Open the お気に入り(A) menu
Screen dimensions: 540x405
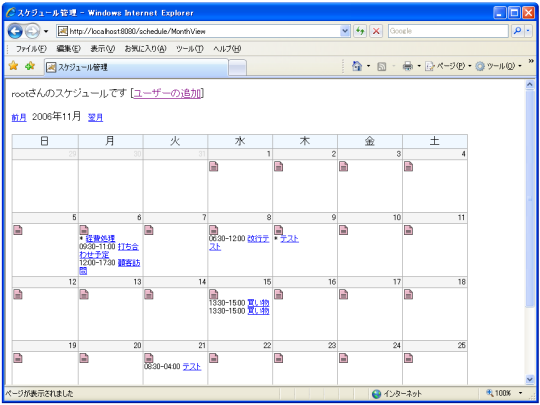[145, 49]
